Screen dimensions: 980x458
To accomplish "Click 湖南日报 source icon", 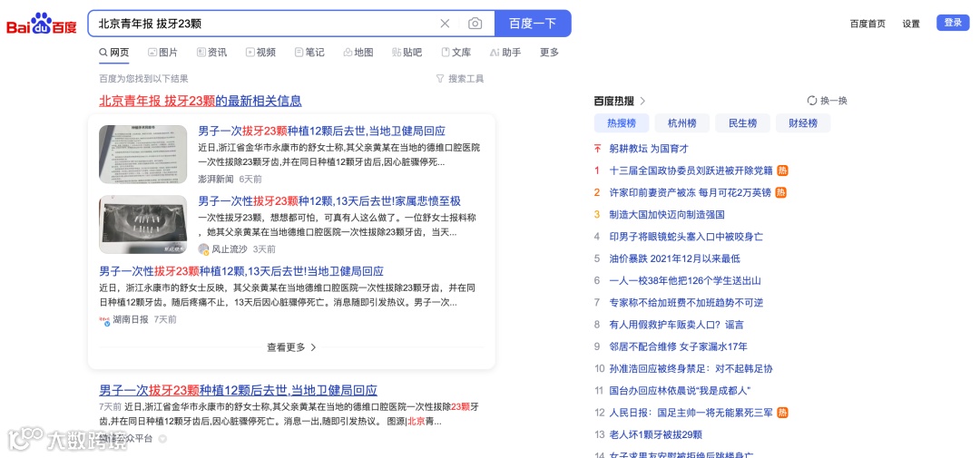I will tap(105, 320).
